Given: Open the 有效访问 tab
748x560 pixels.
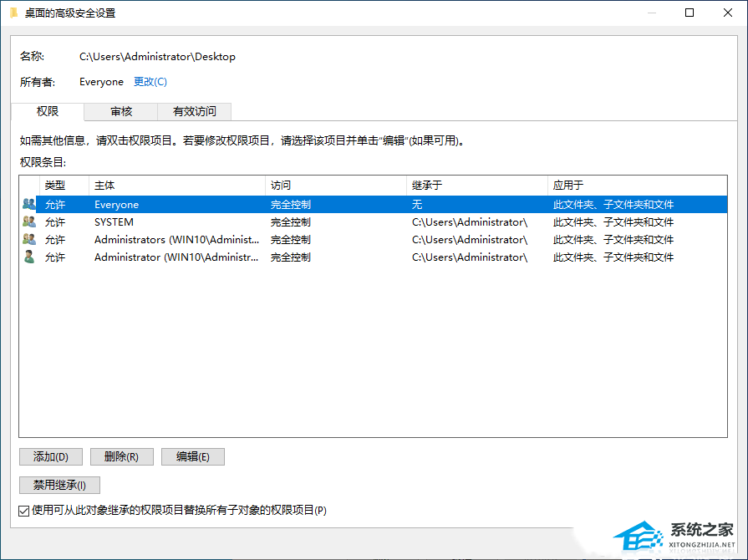Looking at the screenshot, I should [x=194, y=112].
